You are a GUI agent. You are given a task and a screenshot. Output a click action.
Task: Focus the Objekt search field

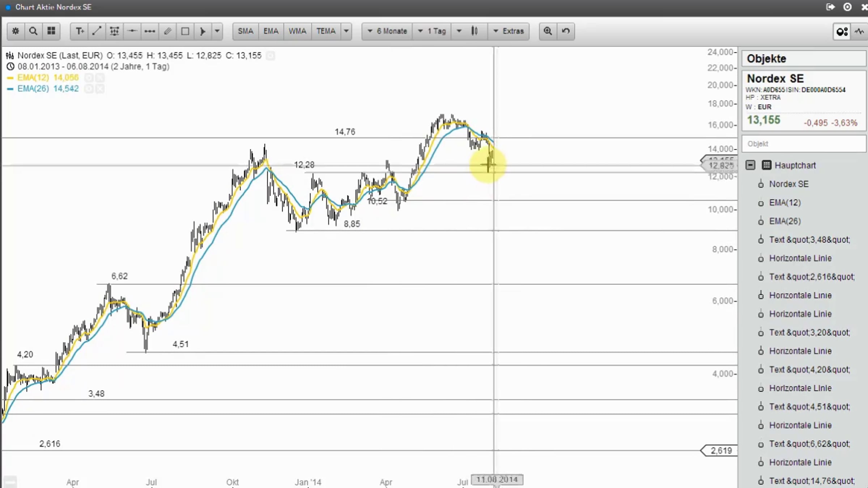804,144
